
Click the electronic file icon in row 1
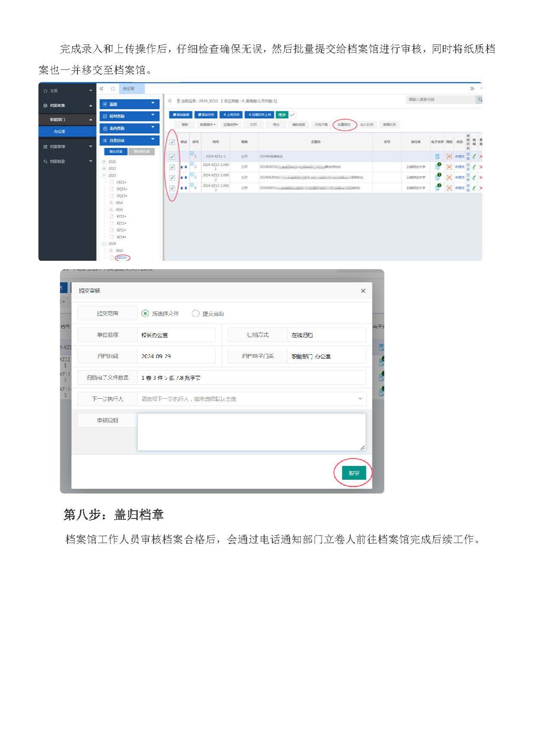[x=437, y=156]
